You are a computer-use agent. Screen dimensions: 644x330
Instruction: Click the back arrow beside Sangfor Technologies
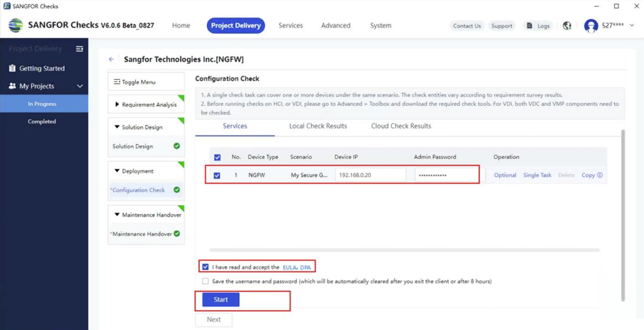(x=111, y=59)
